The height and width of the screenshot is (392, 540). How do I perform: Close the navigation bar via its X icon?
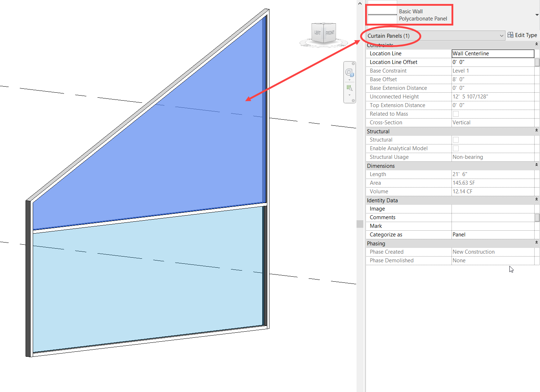click(353, 64)
